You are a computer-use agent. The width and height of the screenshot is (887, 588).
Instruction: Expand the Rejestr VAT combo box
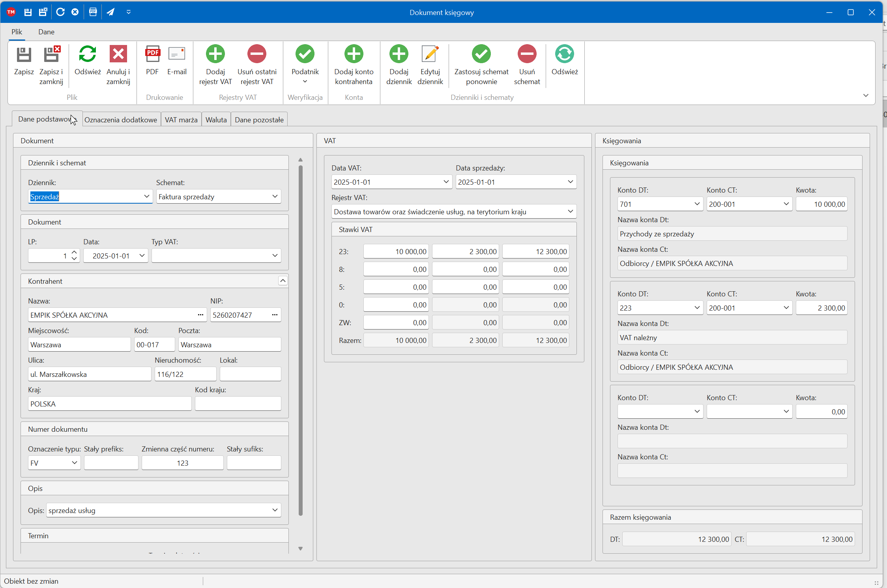click(570, 212)
